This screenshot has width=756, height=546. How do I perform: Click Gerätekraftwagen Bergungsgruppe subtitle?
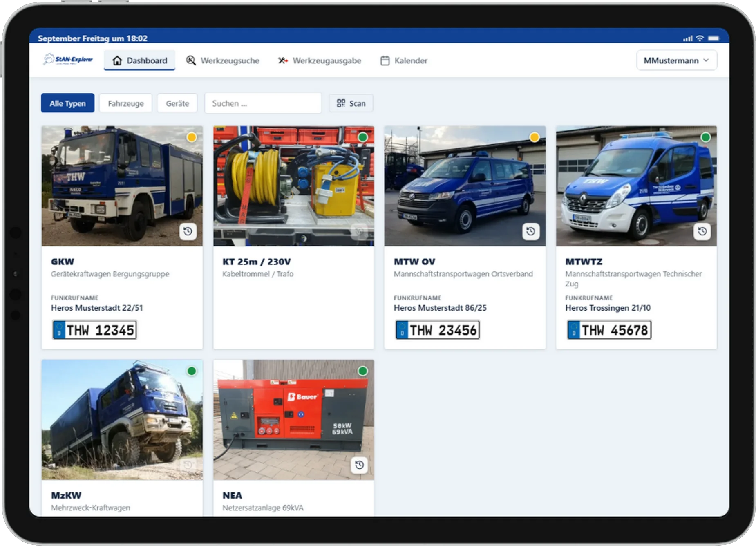pos(110,274)
